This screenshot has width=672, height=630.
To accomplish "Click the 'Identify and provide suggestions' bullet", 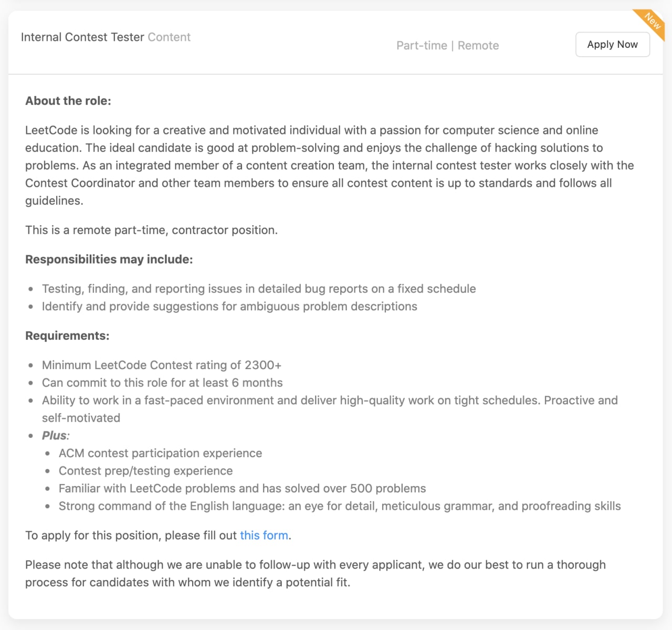I will point(229,306).
